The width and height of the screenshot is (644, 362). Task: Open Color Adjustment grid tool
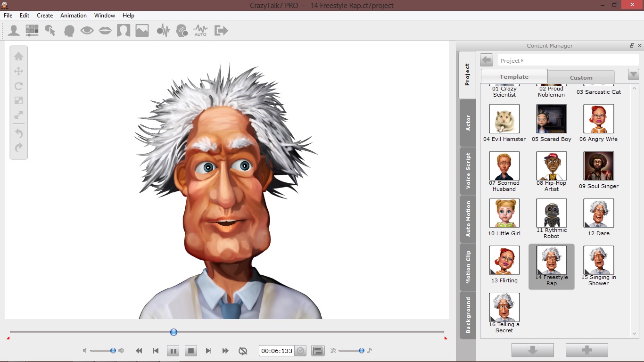[x=32, y=31]
